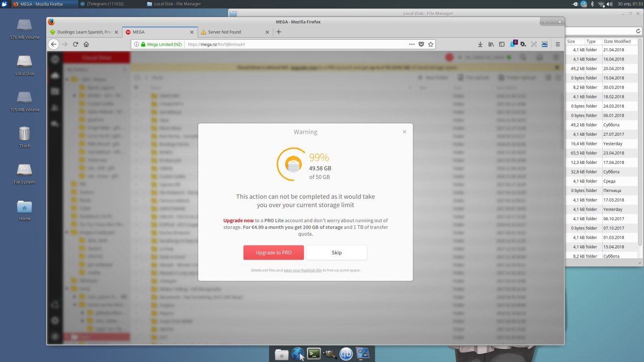Launch the web browser from the dock

(297, 354)
